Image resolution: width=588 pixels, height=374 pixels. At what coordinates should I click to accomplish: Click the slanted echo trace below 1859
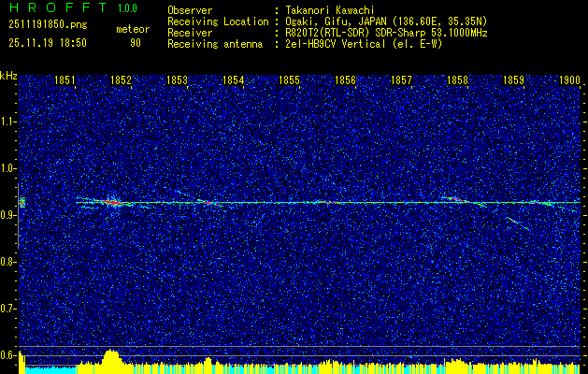coord(517,223)
